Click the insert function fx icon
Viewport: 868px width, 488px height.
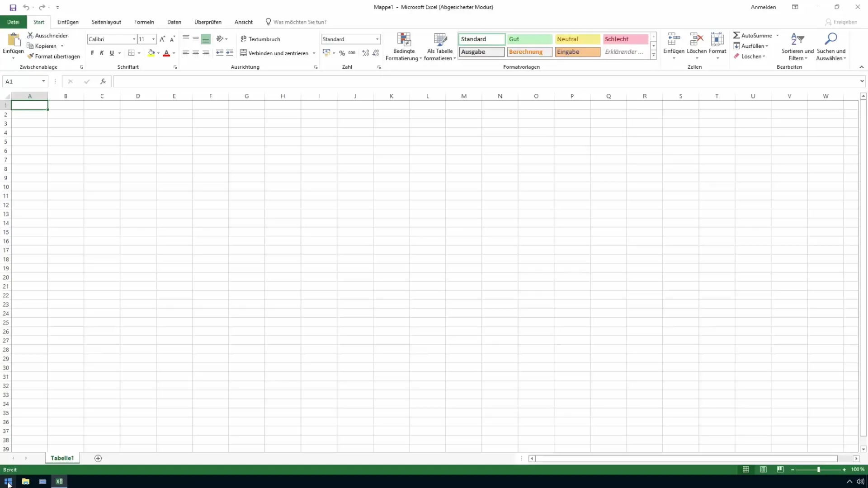tap(103, 81)
